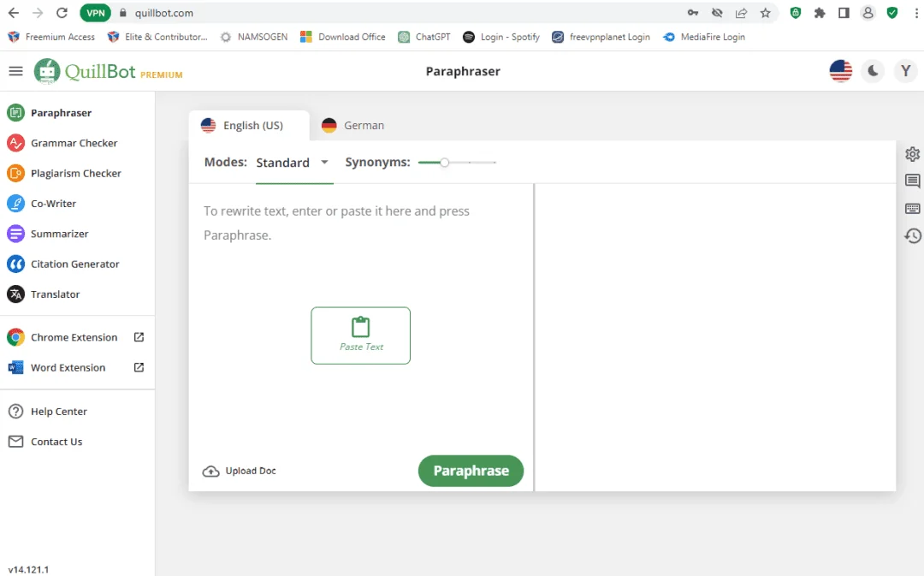Open the hamburger menu next to QuillBot logo
Screen dimensions: 924x576
(16, 71)
